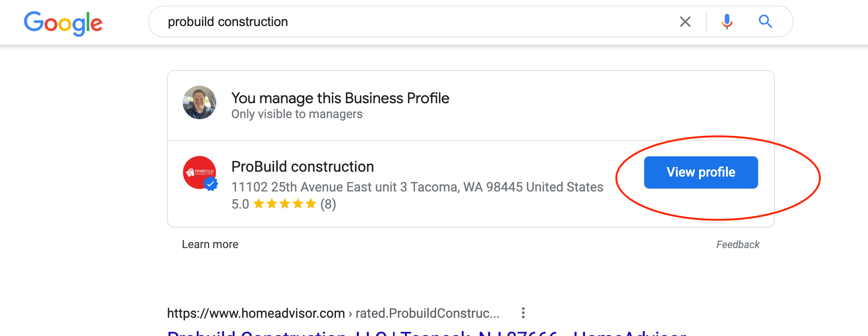
Task: Click the voice search microphone icon
Action: coord(726,22)
